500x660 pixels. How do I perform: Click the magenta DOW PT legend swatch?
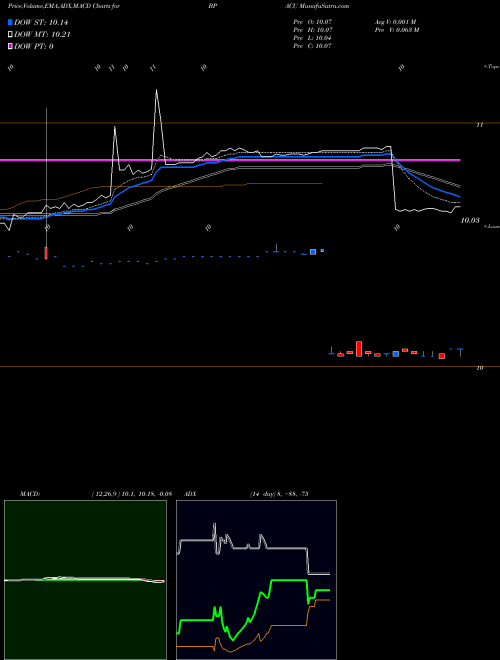coord(11,46)
